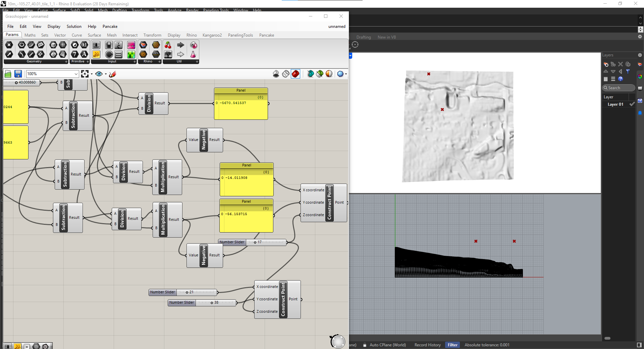Toggle Filter in Rhino status bar
The height and width of the screenshot is (349, 644).
pyautogui.click(x=452, y=345)
